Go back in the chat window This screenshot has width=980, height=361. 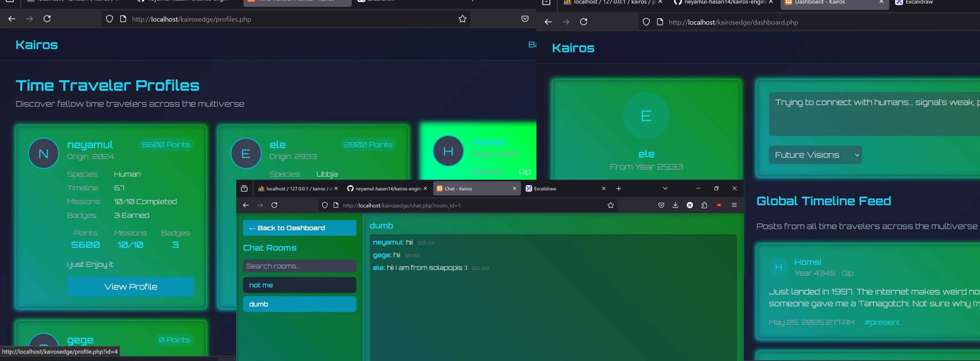[x=246, y=205]
